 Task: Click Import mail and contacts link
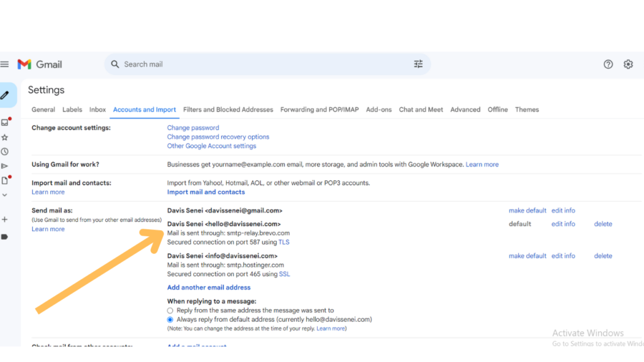click(206, 192)
